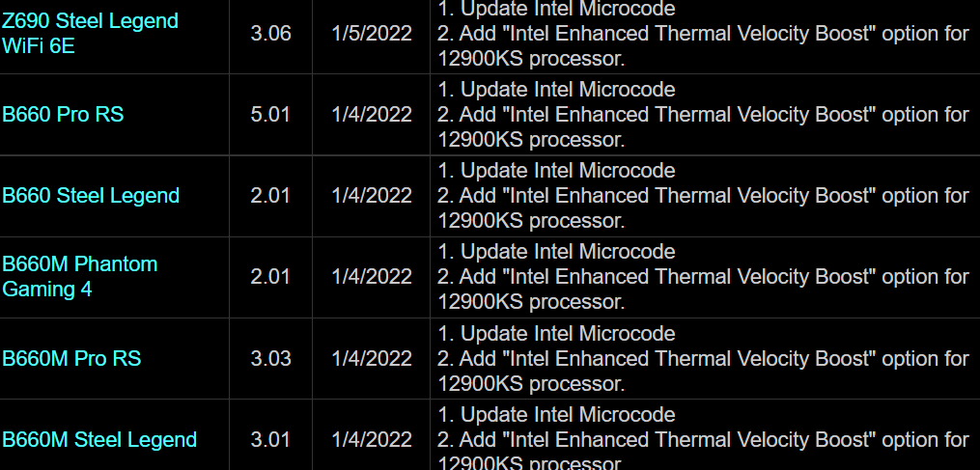
Task: Click version 2.01 for B660M Phantom Gaming 4
Action: tap(270, 276)
